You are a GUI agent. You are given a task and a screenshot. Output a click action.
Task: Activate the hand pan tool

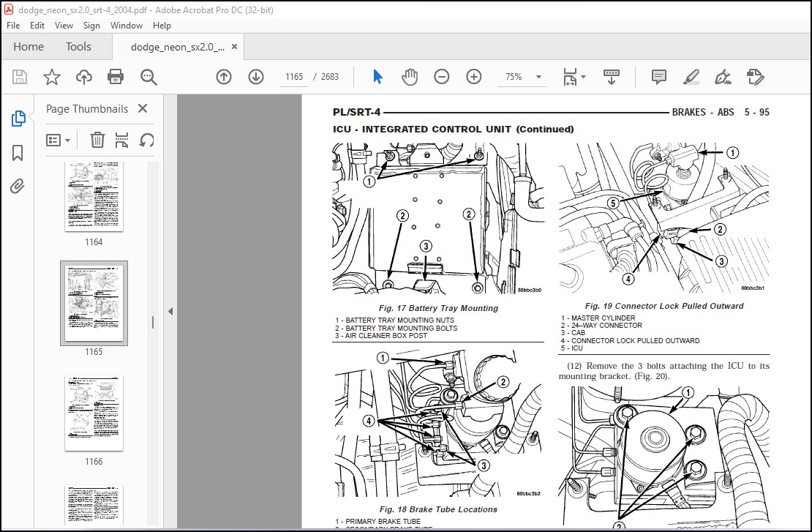click(410, 77)
